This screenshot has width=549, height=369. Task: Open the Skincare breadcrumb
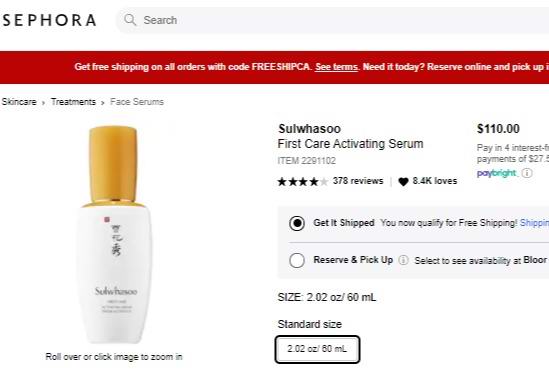coord(19,102)
